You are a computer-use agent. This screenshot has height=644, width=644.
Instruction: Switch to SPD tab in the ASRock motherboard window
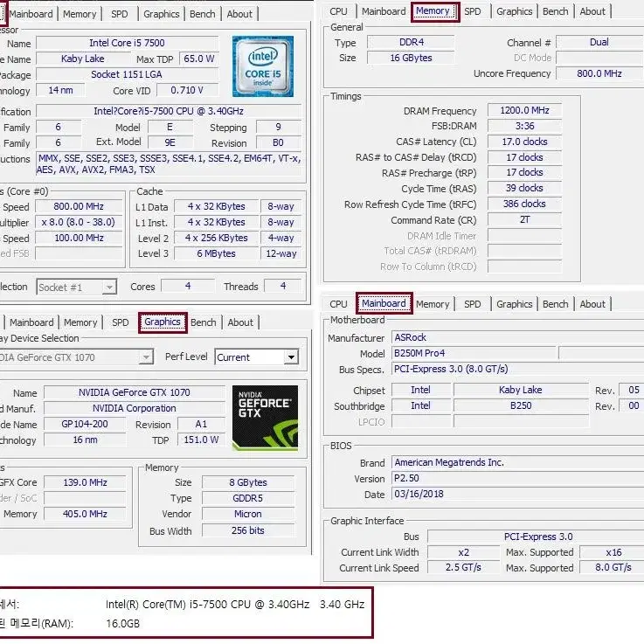point(473,304)
